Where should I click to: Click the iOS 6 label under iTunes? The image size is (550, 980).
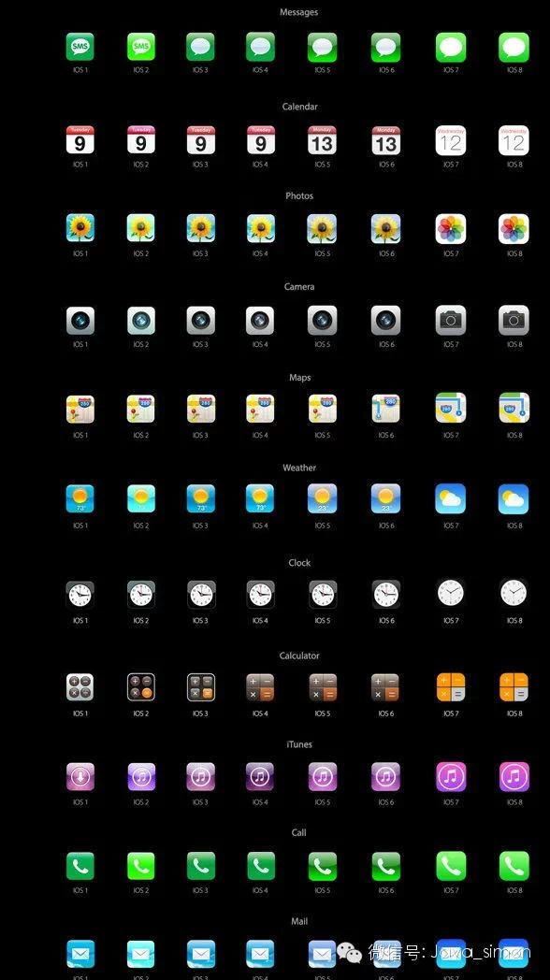point(385,802)
